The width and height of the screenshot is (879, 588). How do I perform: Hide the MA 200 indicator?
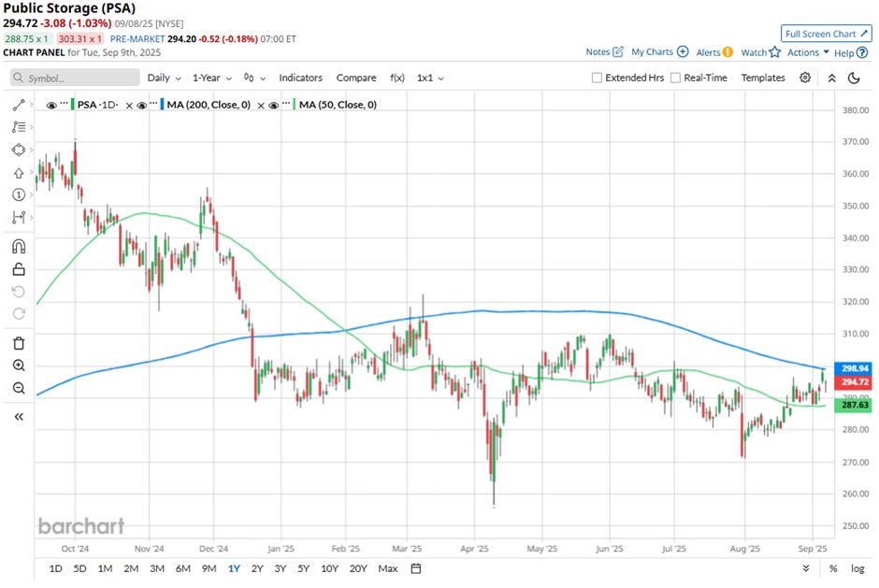(142, 105)
